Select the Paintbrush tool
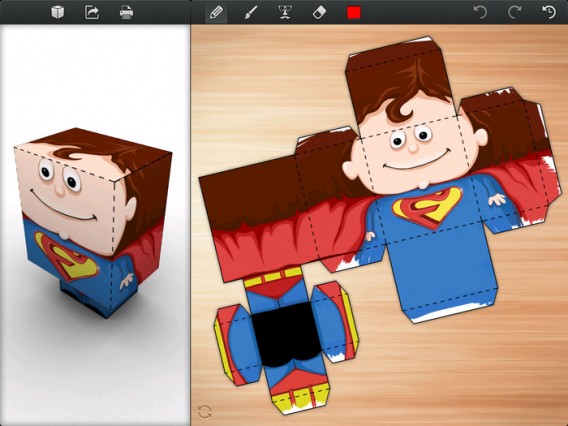This screenshot has width=568, height=426. (x=250, y=13)
